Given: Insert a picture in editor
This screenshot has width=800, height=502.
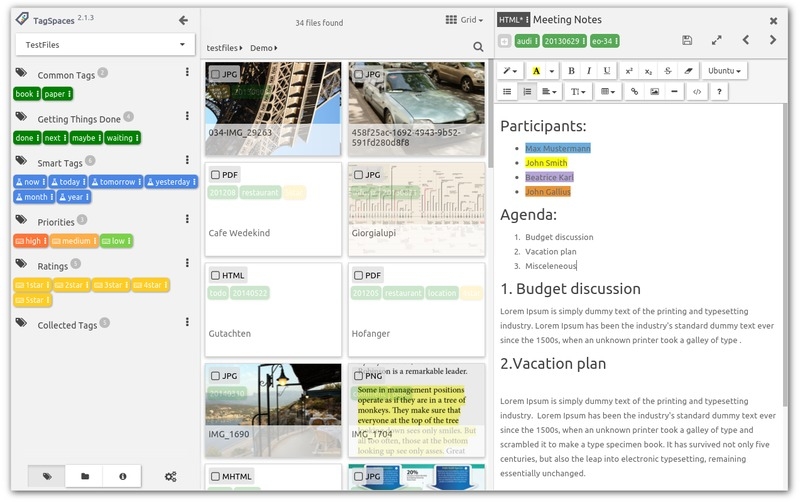Looking at the screenshot, I should coord(655,91).
